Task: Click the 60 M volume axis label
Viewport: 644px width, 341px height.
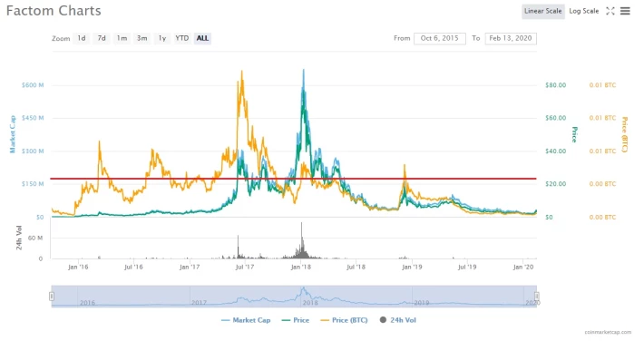Action: (34, 238)
